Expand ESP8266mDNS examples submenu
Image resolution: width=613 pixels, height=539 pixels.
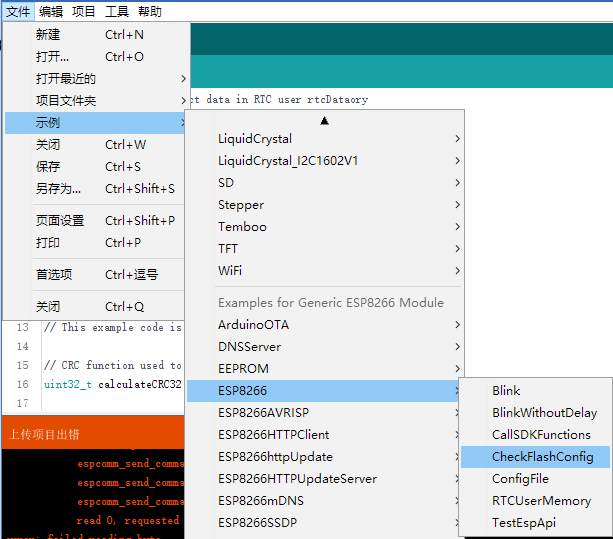coord(324,501)
